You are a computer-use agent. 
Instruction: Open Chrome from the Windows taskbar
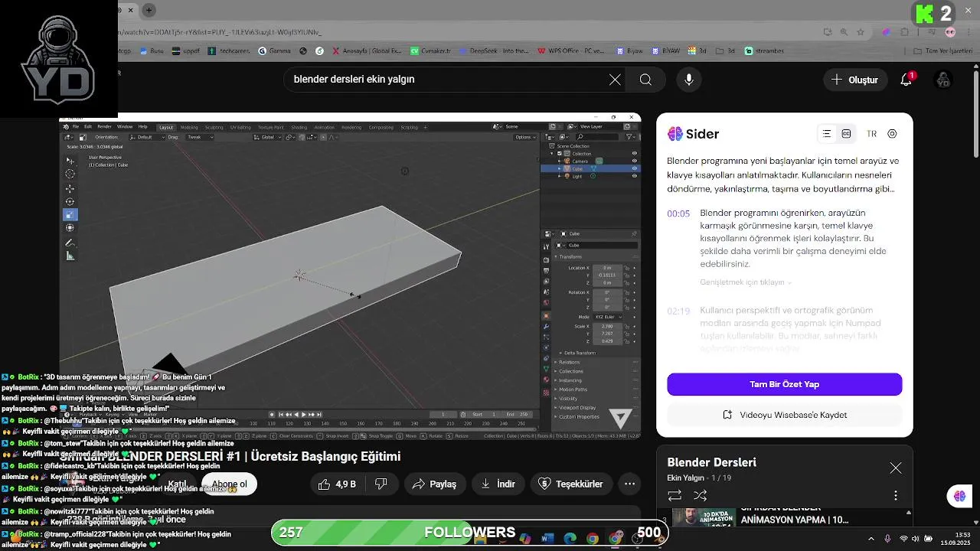pyautogui.click(x=593, y=539)
